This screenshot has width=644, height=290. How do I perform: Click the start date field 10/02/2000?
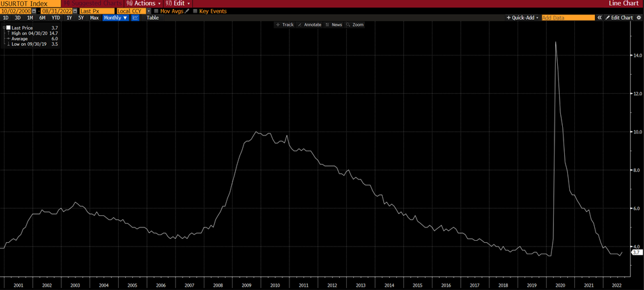pyautogui.click(x=15, y=11)
